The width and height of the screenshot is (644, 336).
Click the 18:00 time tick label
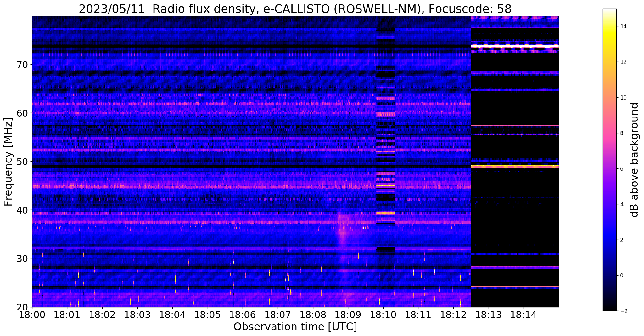(x=32, y=314)
